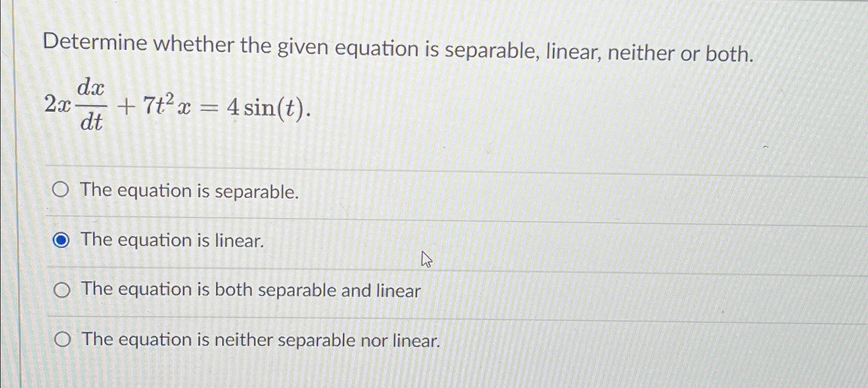Click the 'neither separable nor linear' answer text

click(259, 340)
